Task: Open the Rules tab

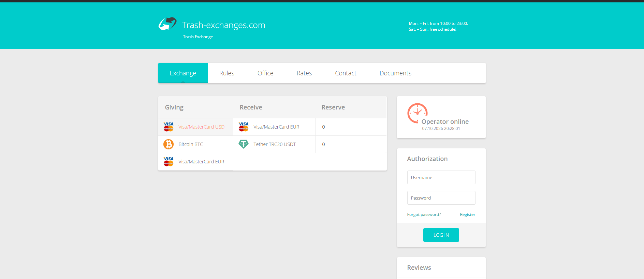Action: [x=227, y=73]
